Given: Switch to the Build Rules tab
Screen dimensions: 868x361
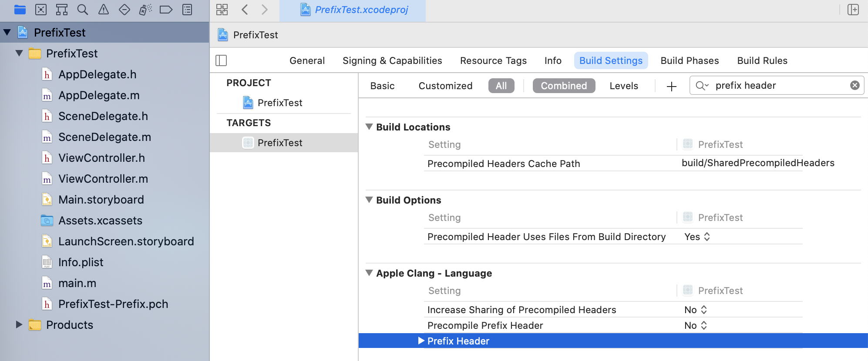Looking at the screenshot, I should (762, 60).
